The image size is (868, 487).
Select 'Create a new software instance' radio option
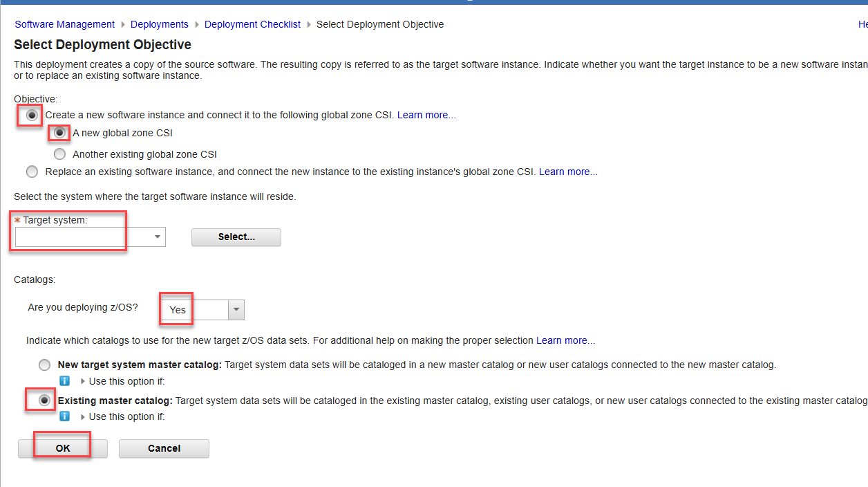[x=32, y=116]
